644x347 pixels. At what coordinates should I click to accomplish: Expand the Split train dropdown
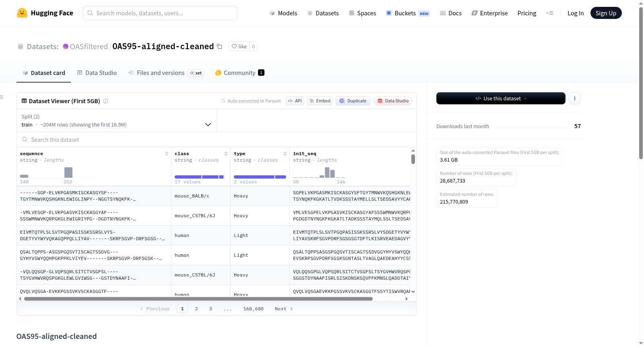(x=116, y=121)
